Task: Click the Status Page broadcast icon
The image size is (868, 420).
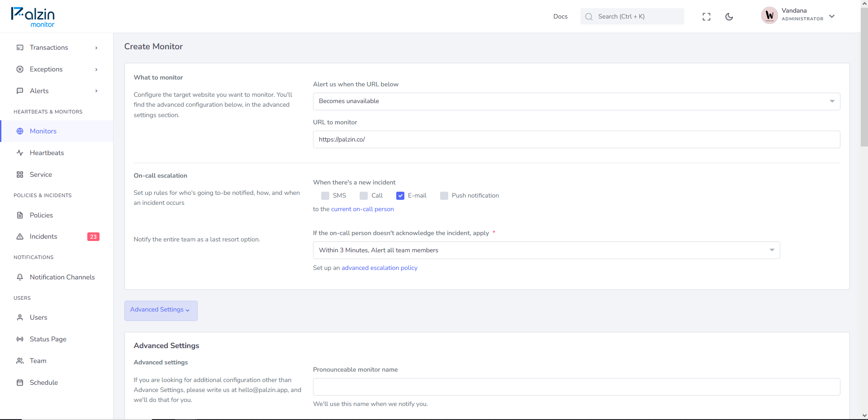Action: (20, 339)
